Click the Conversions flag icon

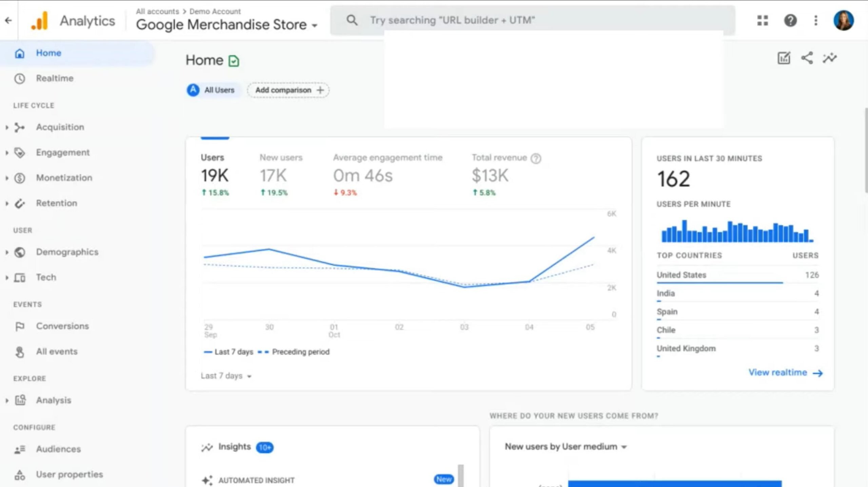[x=20, y=326]
